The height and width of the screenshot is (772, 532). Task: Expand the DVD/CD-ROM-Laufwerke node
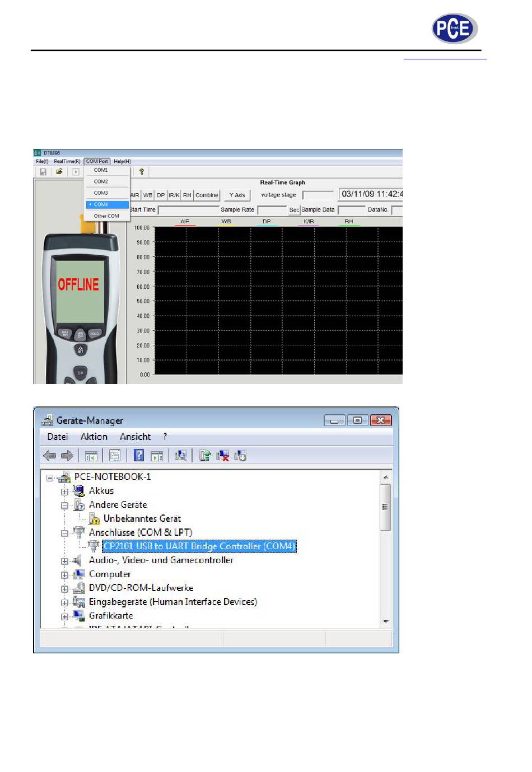(65, 589)
